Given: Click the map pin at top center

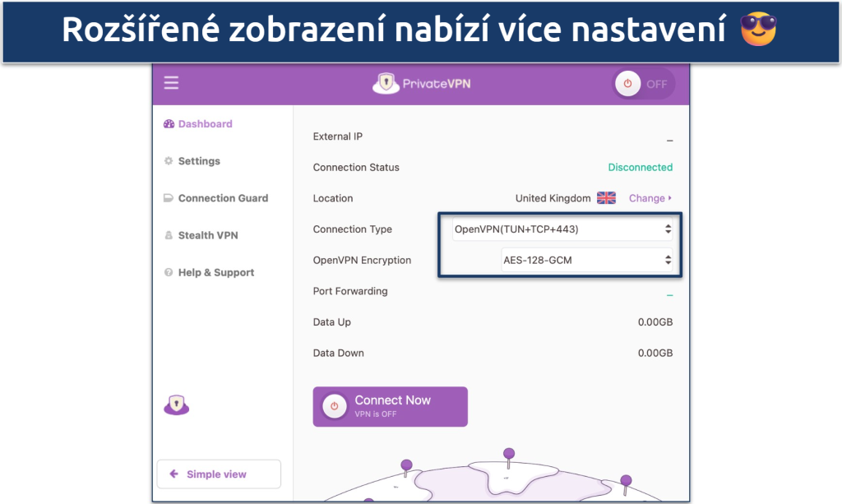Looking at the screenshot, I should click(x=509, y=453).
